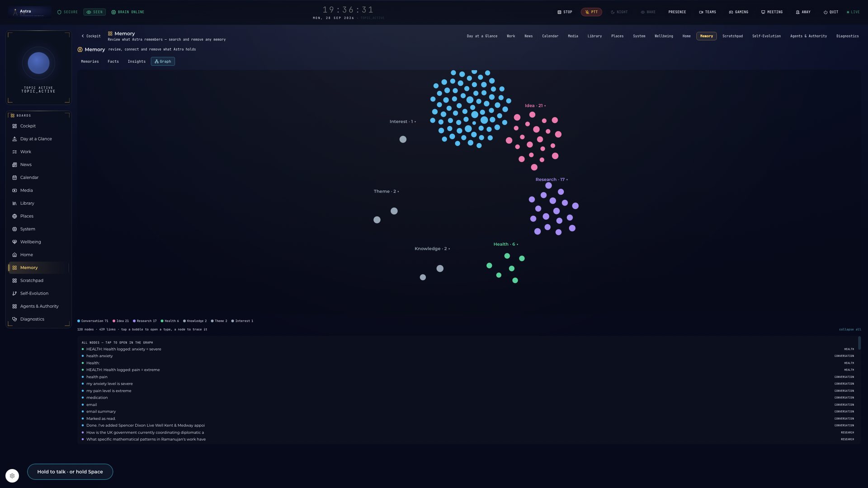Click collapse all link

pyautogui.click(x=850, y=329)
